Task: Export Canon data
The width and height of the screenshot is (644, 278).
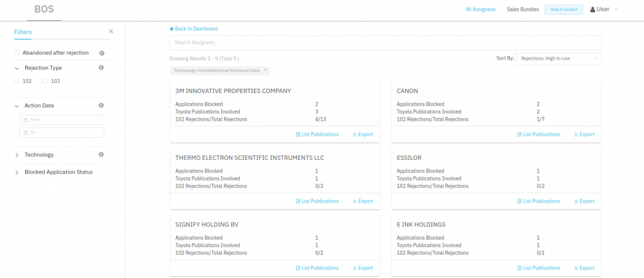Action: 584,134
